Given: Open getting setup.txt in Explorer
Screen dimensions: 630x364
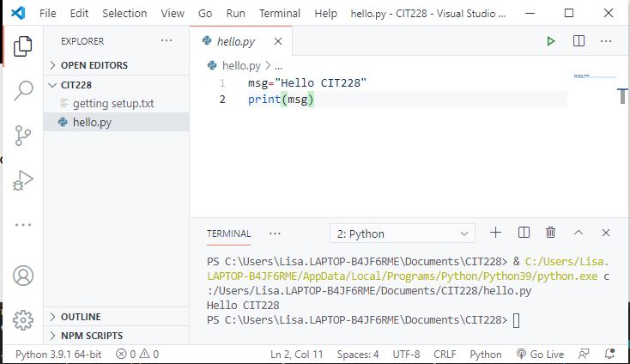Looking at the screenshot, I should (112, 103).
